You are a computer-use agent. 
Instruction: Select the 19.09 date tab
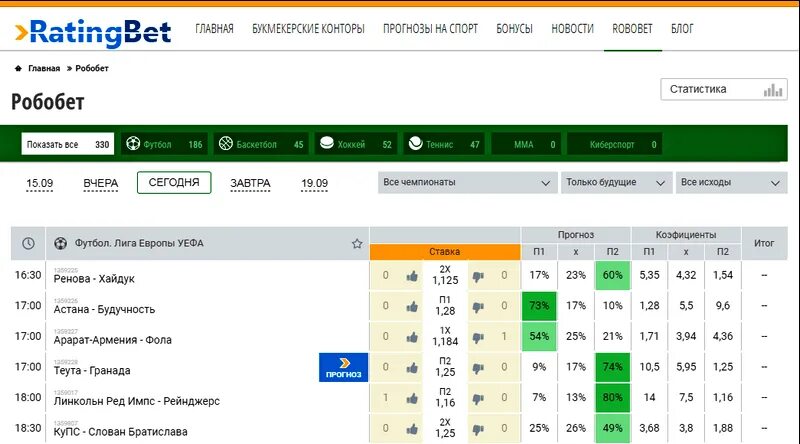tap(314, 183)
